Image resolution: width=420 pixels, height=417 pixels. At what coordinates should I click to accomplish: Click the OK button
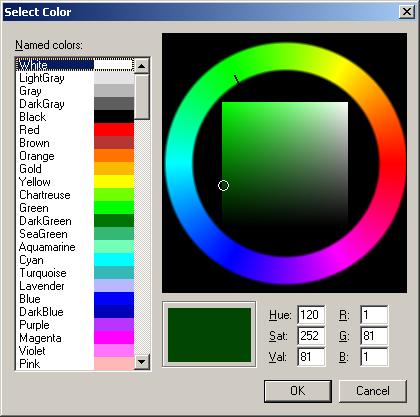(x=298, y=391)
